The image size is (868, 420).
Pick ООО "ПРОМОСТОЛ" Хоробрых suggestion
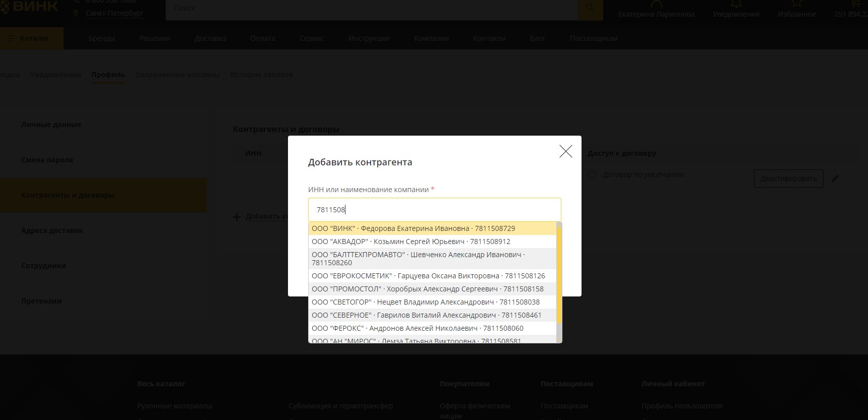tap(432, 289)
